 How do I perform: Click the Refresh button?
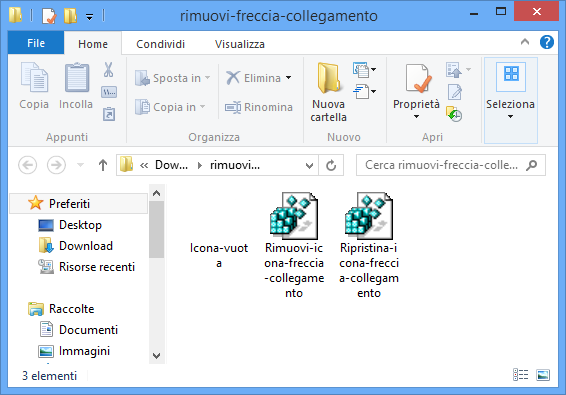coord(331,165)
